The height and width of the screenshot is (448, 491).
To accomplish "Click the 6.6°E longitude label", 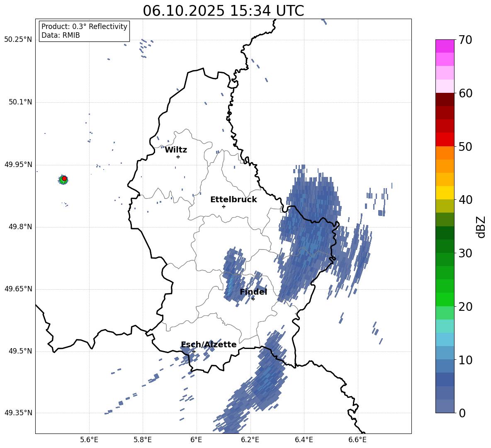I will point(357,440).
